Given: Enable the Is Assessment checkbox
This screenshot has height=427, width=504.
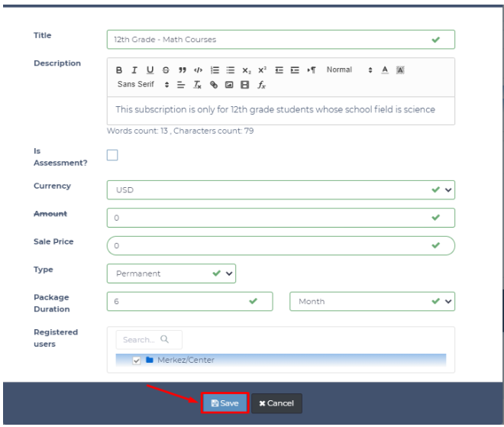Looking at the screenshot, I should (x=112, y=155).
